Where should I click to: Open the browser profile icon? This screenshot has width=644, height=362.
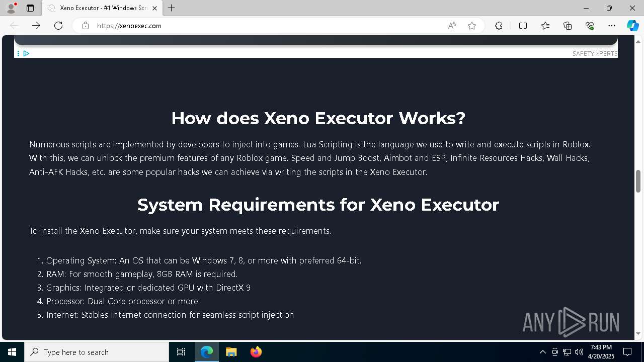(x=11, y=8)
